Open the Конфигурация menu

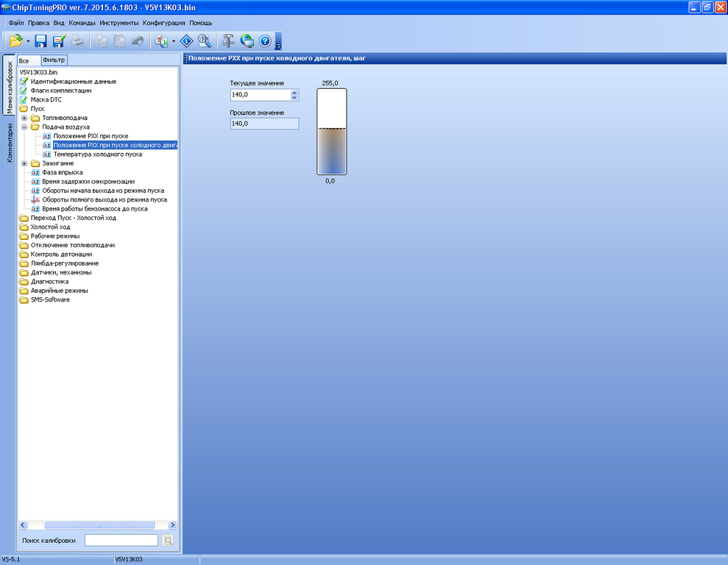click(x=164, y=23)
